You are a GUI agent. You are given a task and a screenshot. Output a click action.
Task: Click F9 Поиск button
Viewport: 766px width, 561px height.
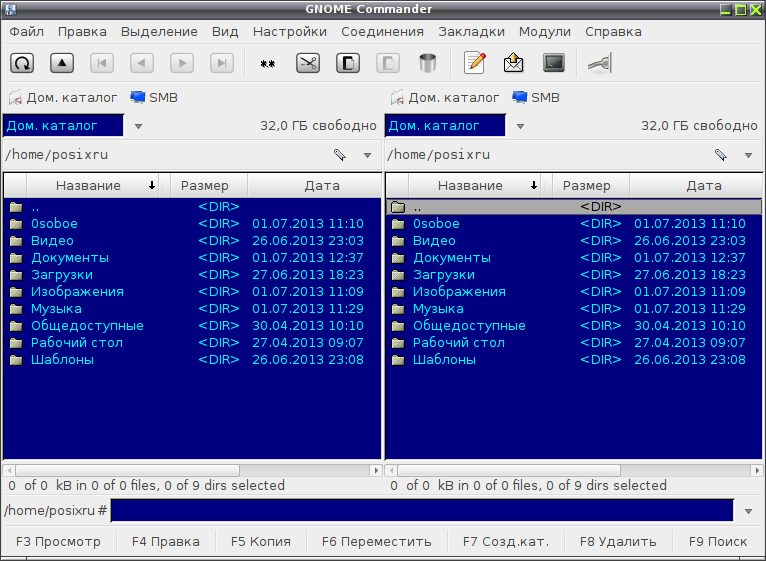[718, 541]
